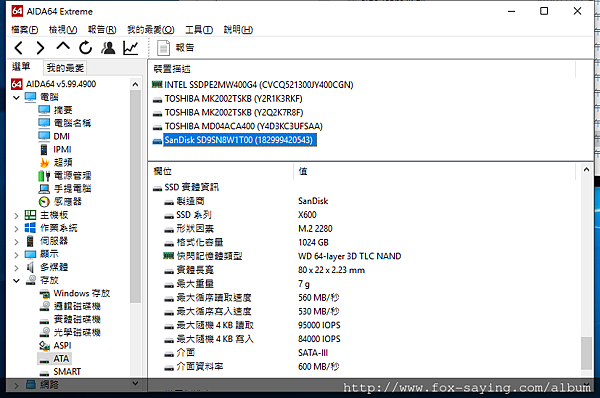Go forward with the right arrow toolbar icon
600x398 pixels.
[x=40, y=48]
